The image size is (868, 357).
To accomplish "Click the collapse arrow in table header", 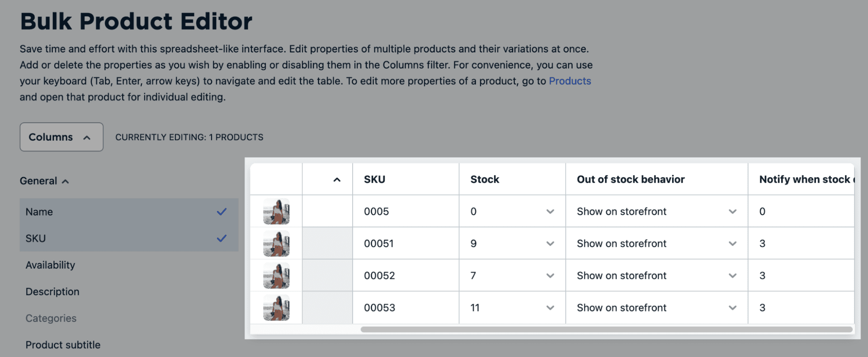I will click(x=337, y=180).
